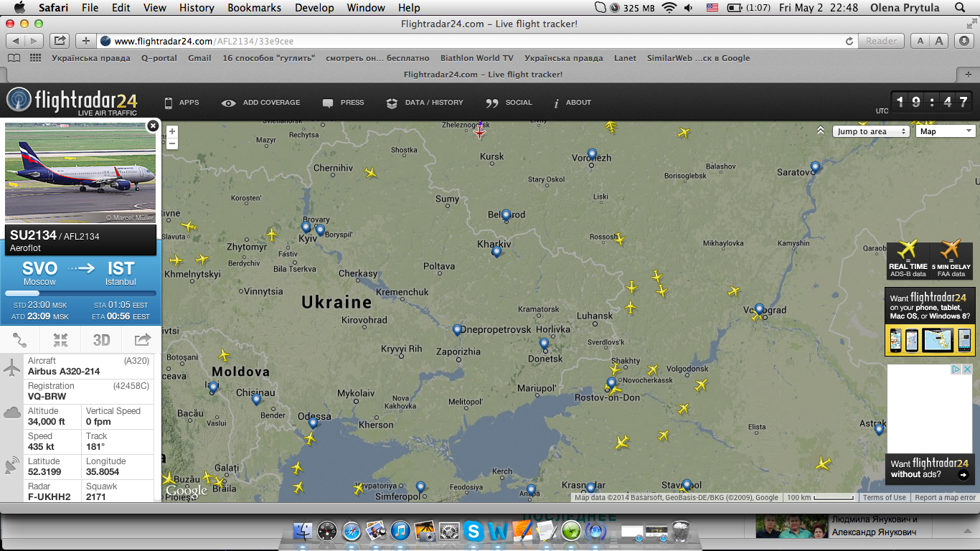Click the Dnepropetrovsk airport pin
This screenshot has height=551, width=980.
[457, 330]
